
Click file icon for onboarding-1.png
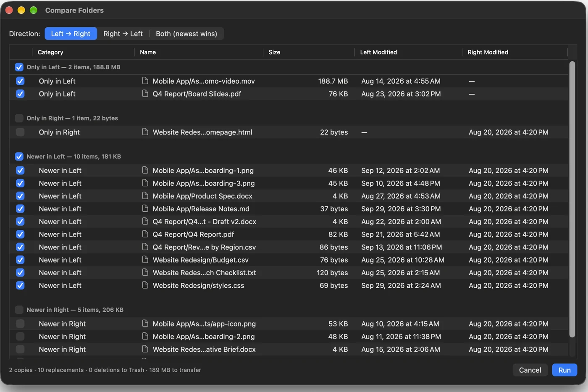coord(145,170)
